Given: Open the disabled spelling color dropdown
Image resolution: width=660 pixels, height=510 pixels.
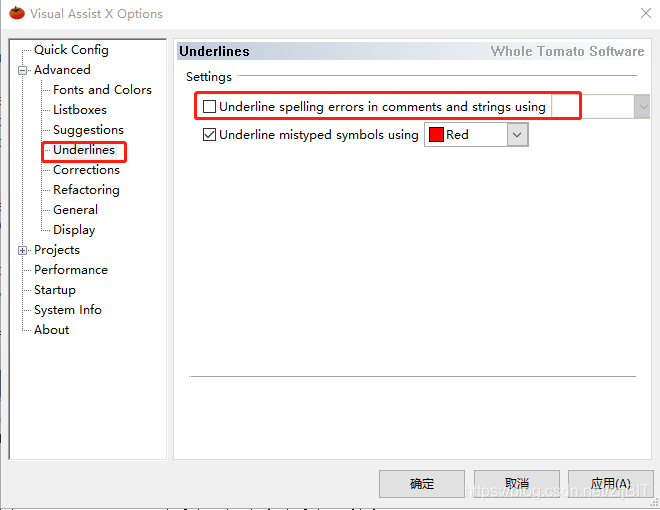Looking at the screenshot, I should tap(642, 106).
